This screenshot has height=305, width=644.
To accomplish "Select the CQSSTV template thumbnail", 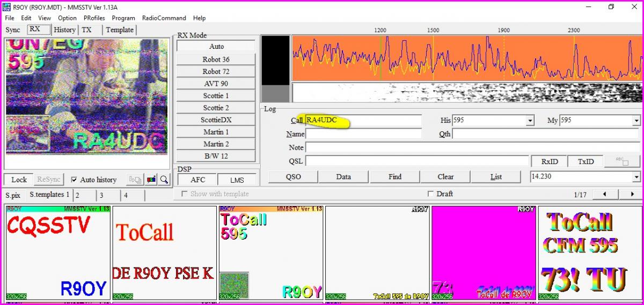I will pos(57,252).
